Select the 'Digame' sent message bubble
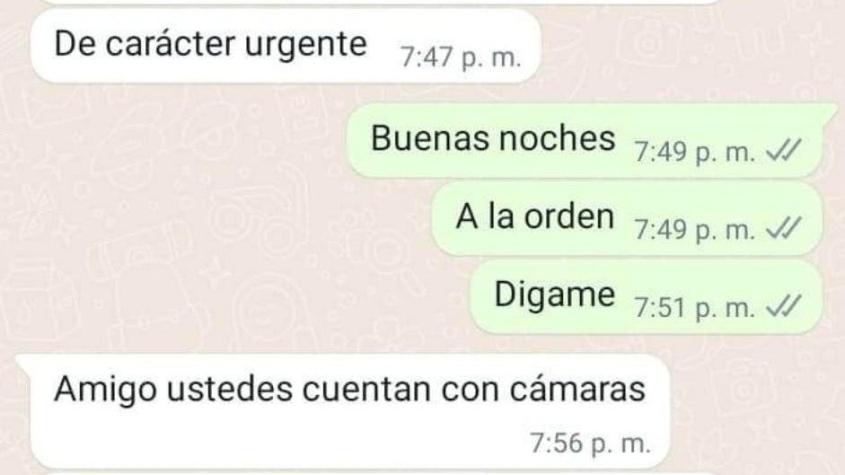The image size is (845, 475). pos(647,297)
